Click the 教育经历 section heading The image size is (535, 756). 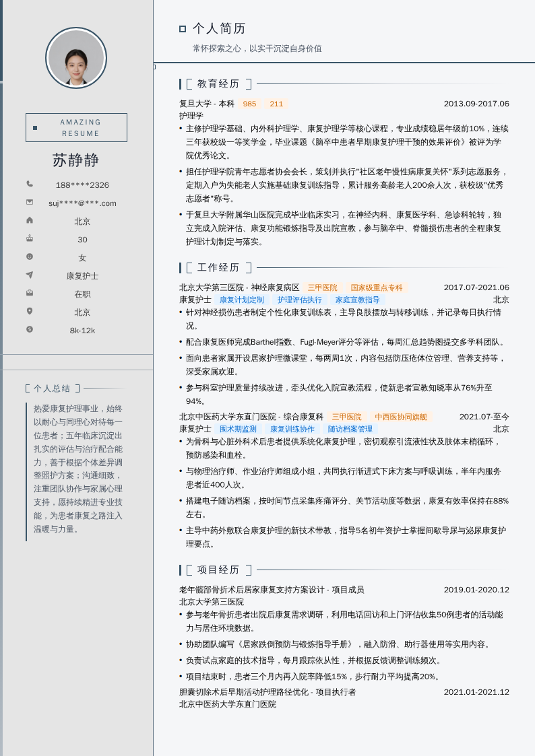[x=218, y=84]
